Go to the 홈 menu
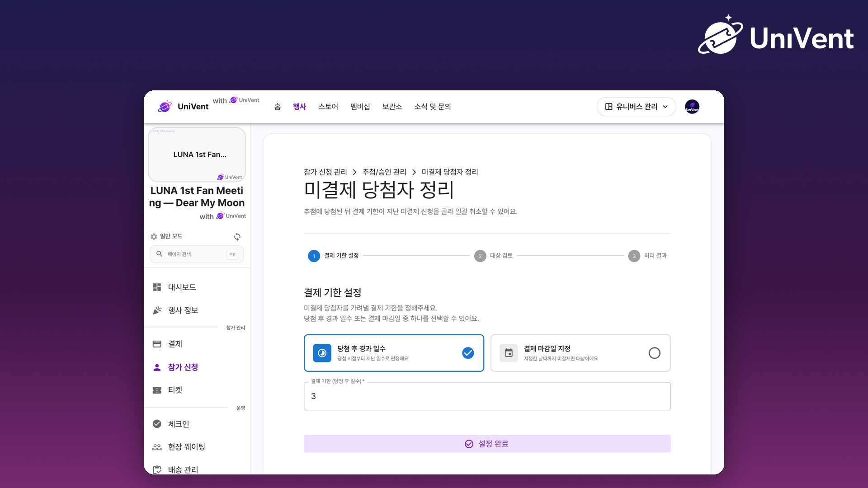Image resolution: width=868 pixels, height=488 pixels. (x=278, y=107)
